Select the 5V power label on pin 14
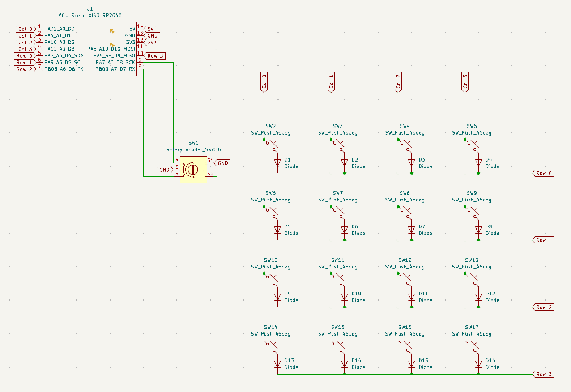 tap(150, 29)
